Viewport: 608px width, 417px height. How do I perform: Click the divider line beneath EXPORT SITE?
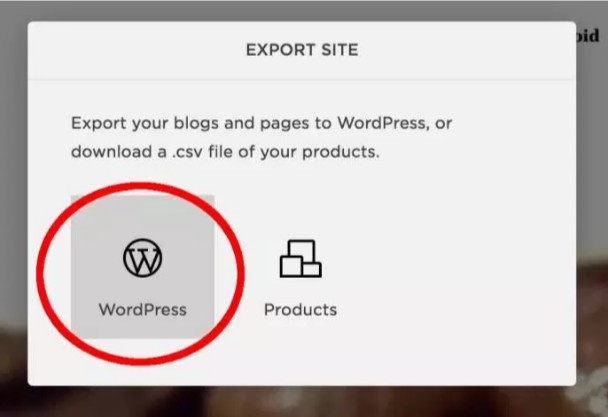pos(302,80)
